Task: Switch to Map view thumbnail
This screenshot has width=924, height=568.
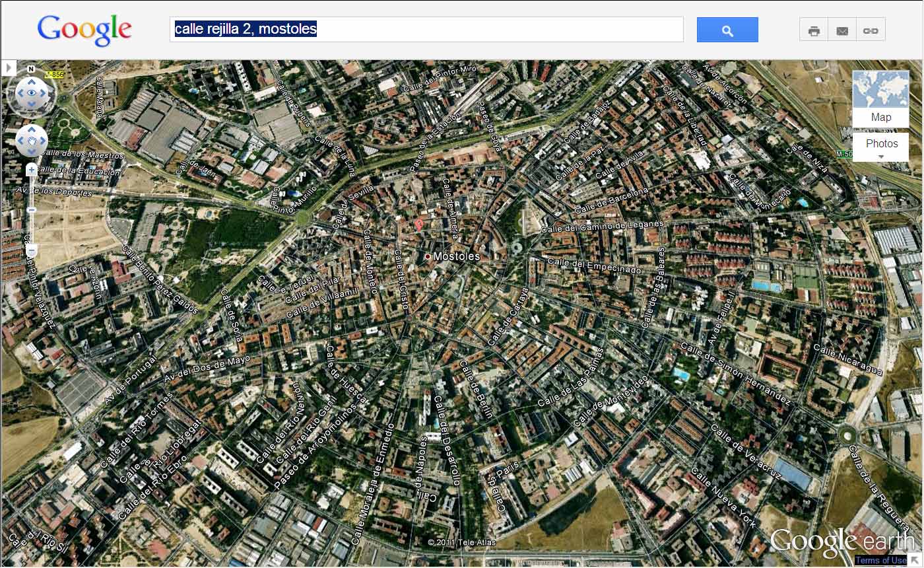Action: 880,98
